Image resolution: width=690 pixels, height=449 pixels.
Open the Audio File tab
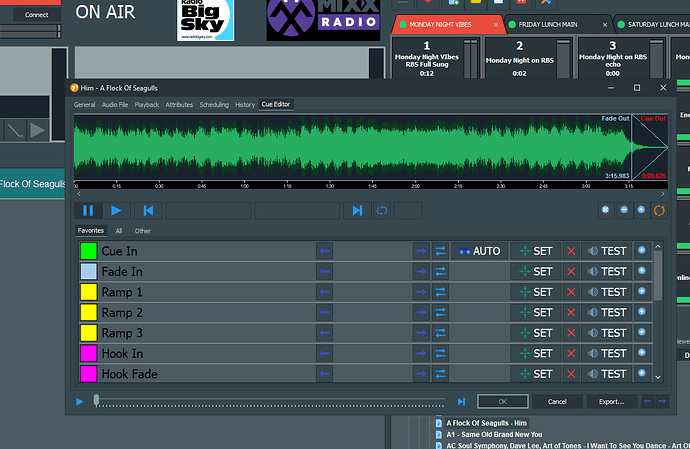click(x=115, y=104)
